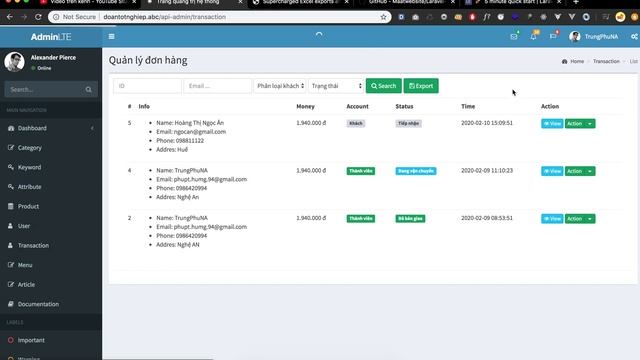Screen dimensions: 640x360
Task: Click the Important label circle icon
Action: click(11, 340)
